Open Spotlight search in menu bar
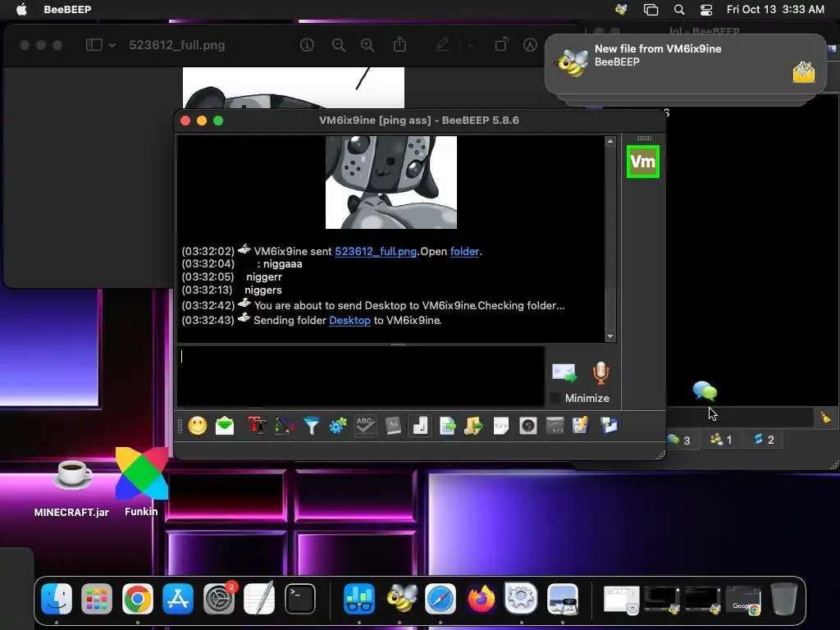The image size is (840, 630). tap(679, 9)
